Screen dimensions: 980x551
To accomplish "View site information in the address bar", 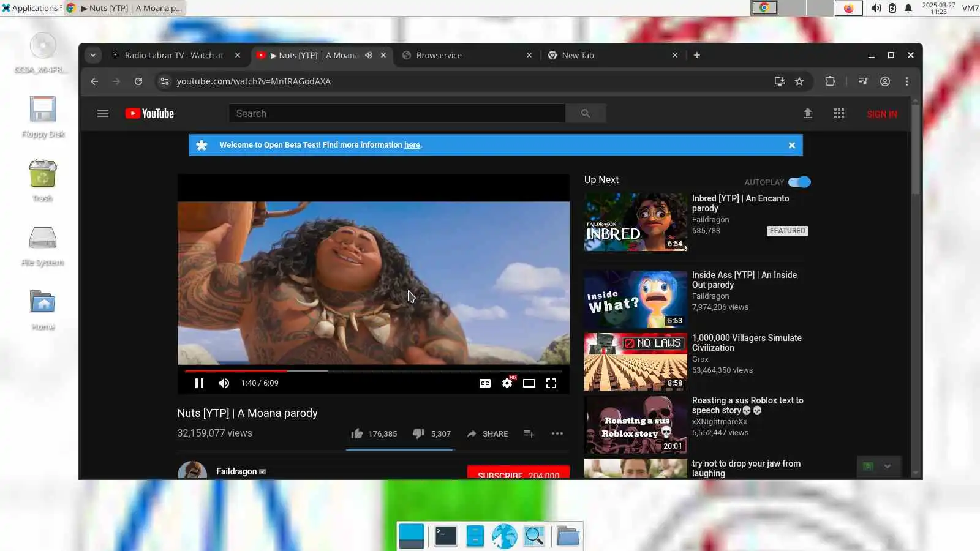I will (x=164, y=81).
